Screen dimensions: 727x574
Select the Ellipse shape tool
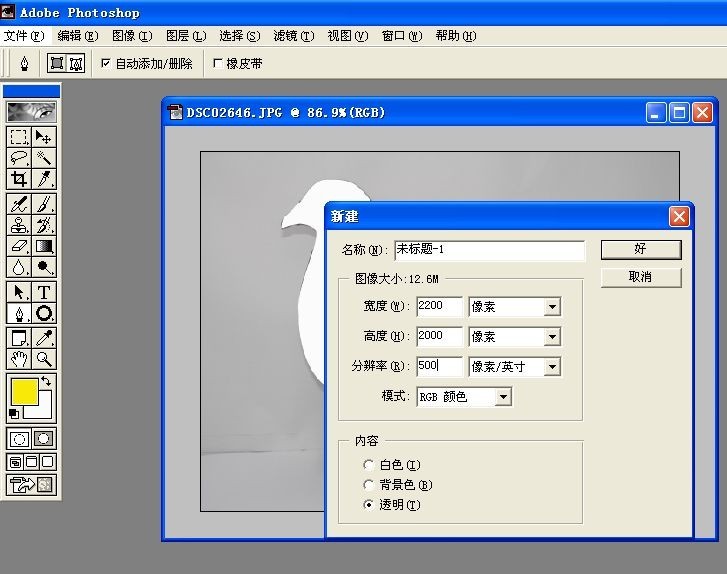pos(44,313)
